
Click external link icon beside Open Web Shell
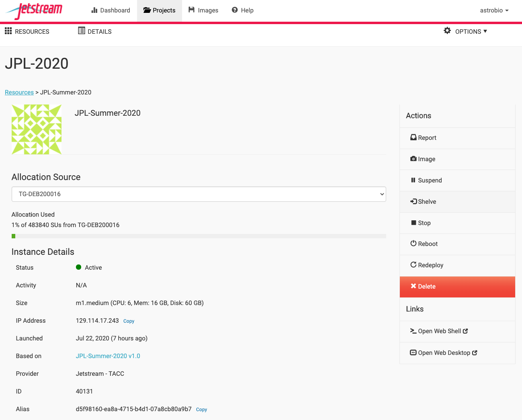(465, 331)
